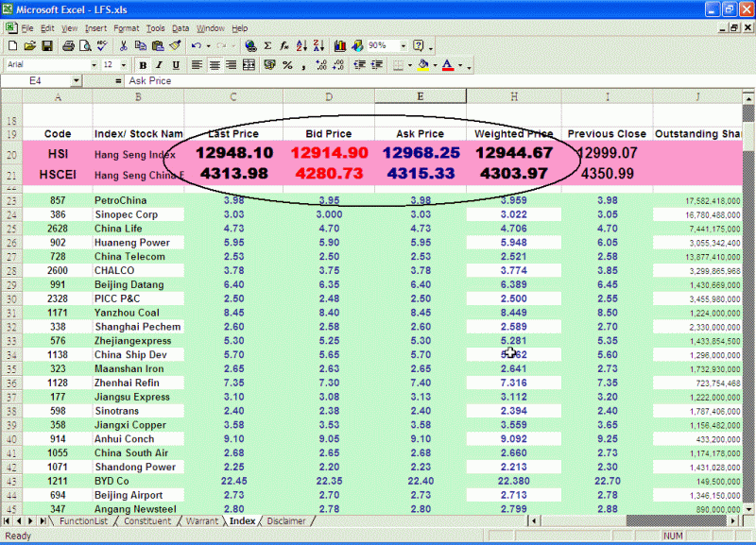Click the Format Painter brush
756x545 pixels.
(174, 45)
